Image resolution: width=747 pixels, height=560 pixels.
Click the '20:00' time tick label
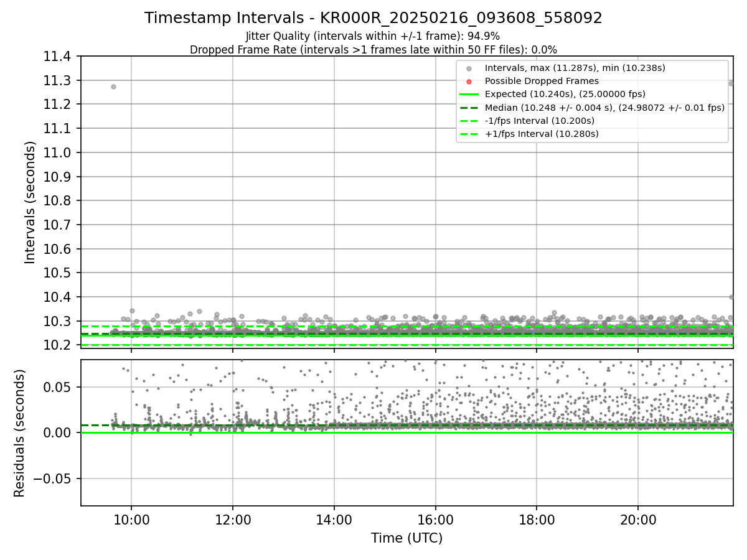[638, 519]
